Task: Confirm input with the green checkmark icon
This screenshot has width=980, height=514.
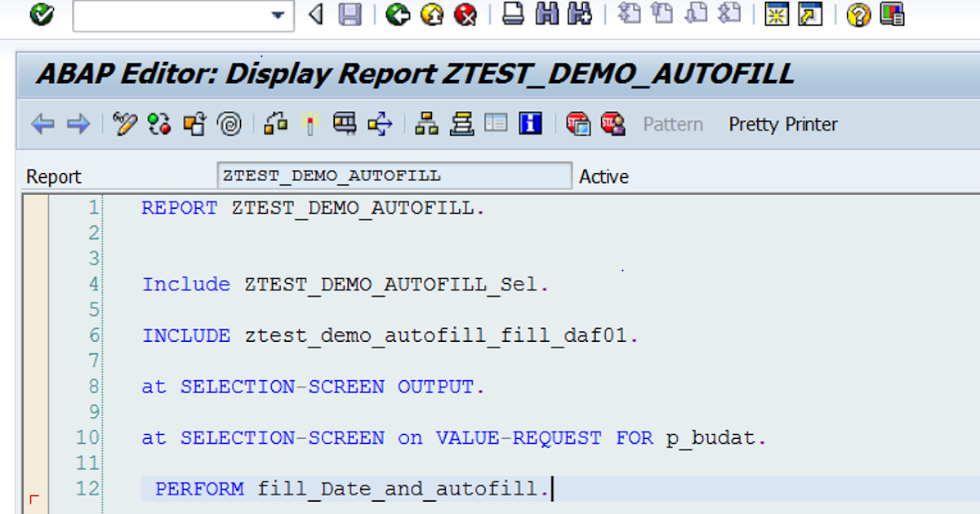Action: pos(42,14)
